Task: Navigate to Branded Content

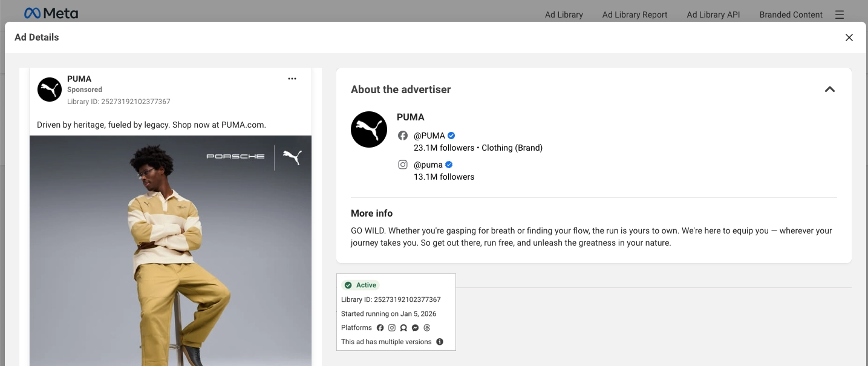Action: (x=791, y=15)
